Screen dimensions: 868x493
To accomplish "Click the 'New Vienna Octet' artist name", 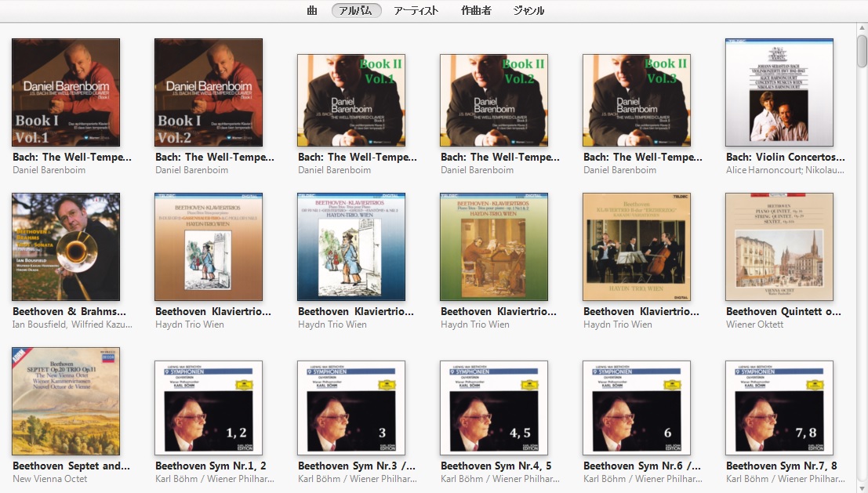I will [x=50, y=479].
